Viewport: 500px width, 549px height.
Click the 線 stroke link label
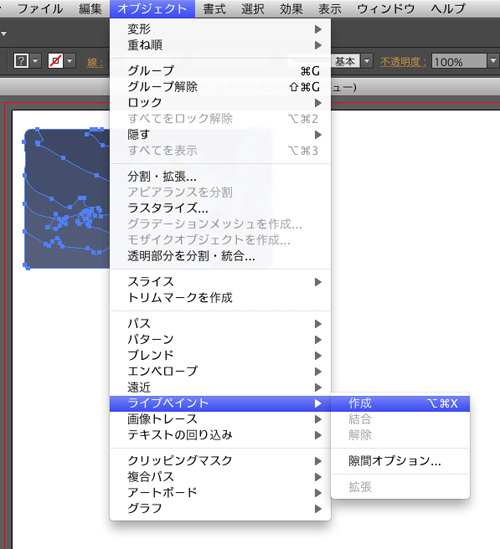[95, 62]
